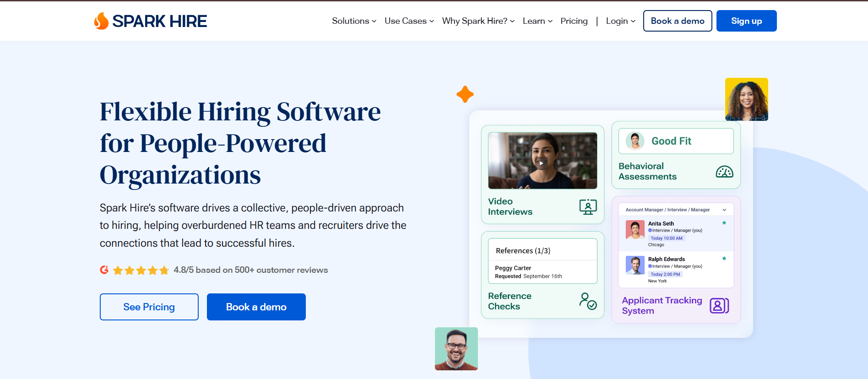This screenshot has height=379, width=868.
Task: Expand the Solutions menu
Action: coord(354,21)
